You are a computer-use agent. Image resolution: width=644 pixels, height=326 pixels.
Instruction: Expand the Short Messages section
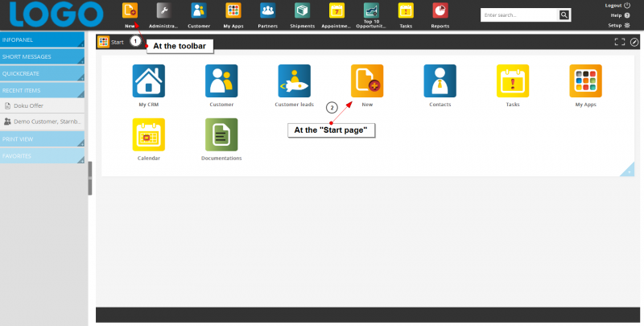[x=43, y=56]
